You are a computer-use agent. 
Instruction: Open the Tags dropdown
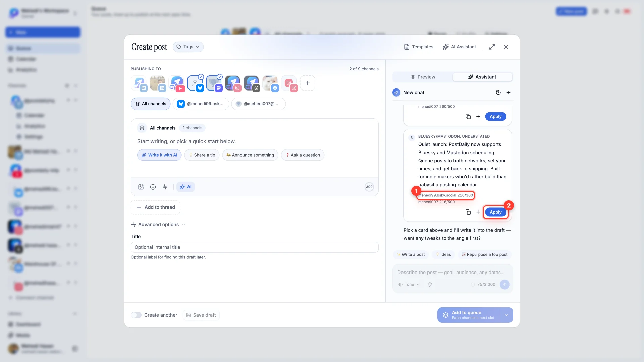point(188,47)
